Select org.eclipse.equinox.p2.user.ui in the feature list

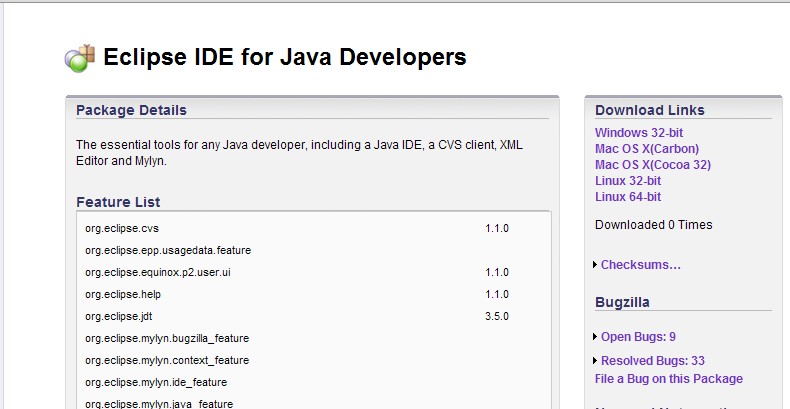(x=158, y=272)
